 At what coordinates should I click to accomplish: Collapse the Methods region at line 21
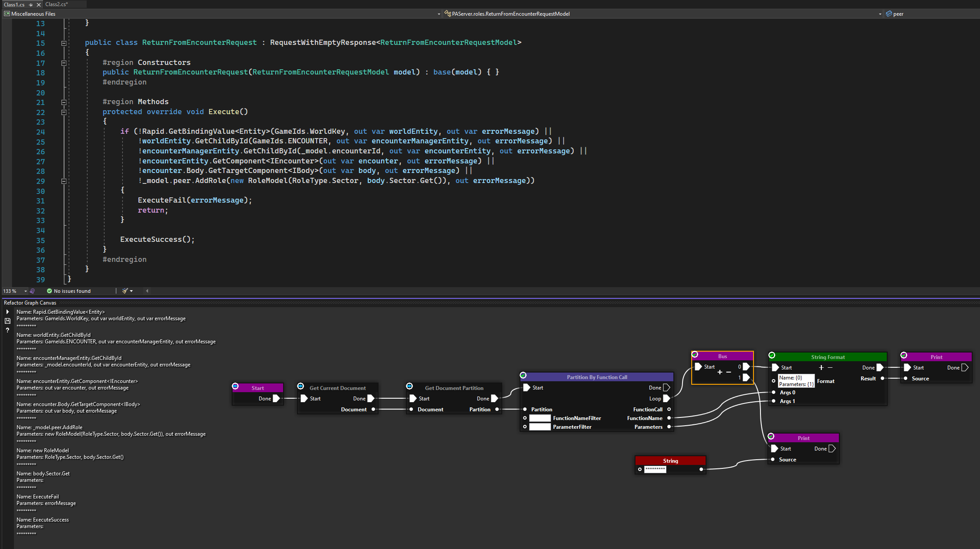click(x=64, y=102)
